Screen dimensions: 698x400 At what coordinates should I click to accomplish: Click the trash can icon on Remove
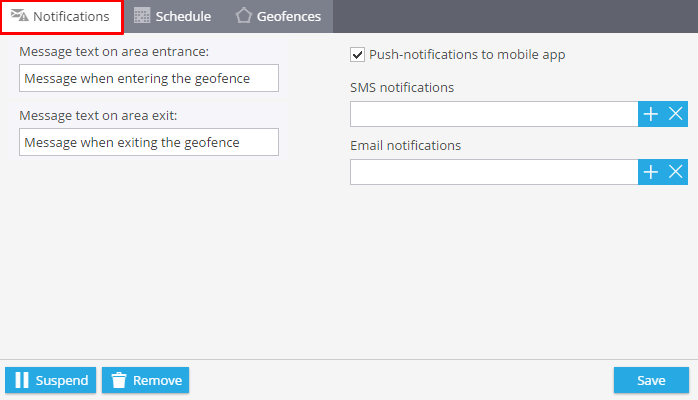tap(119, 380)
